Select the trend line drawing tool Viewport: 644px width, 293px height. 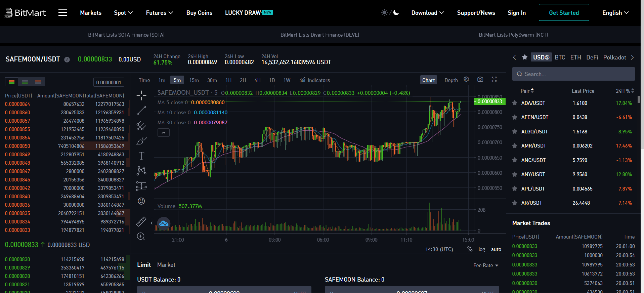141,111
